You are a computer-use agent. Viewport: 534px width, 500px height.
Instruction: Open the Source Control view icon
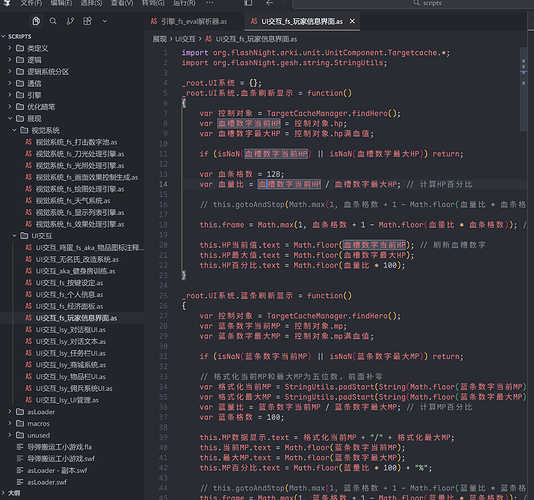[70, 21]
